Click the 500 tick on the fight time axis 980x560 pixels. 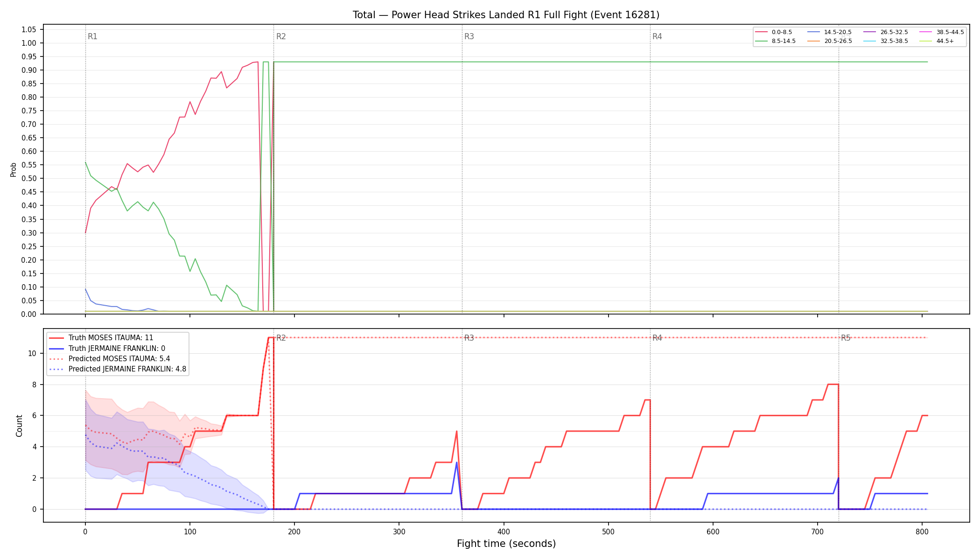(608, 532)
